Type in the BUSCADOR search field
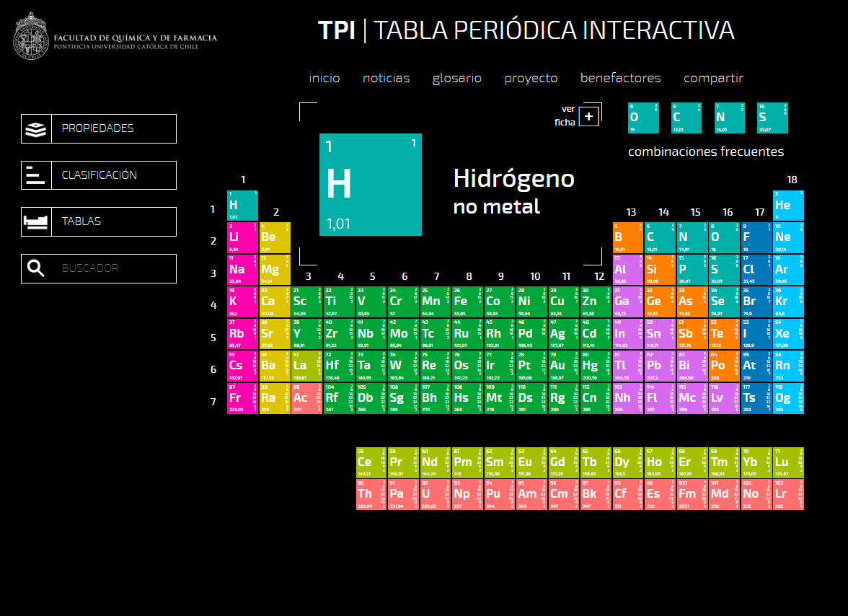848x616 pixels. [113, 268]
